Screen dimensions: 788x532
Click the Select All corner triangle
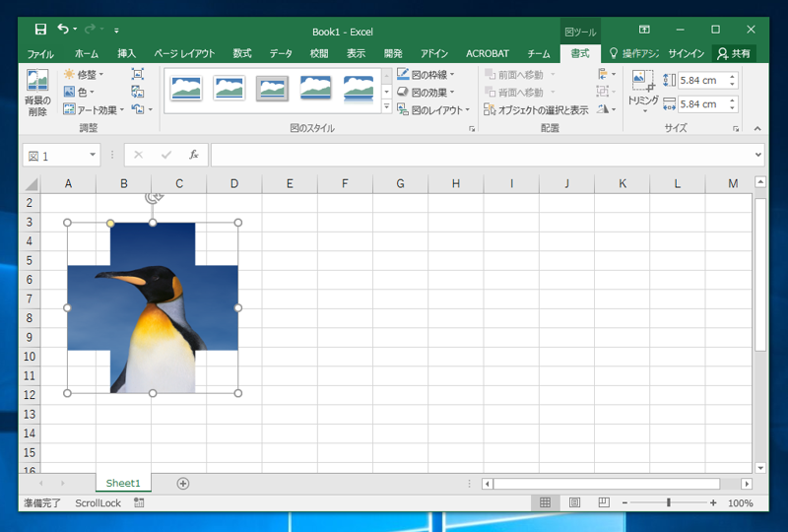point(32,184)
